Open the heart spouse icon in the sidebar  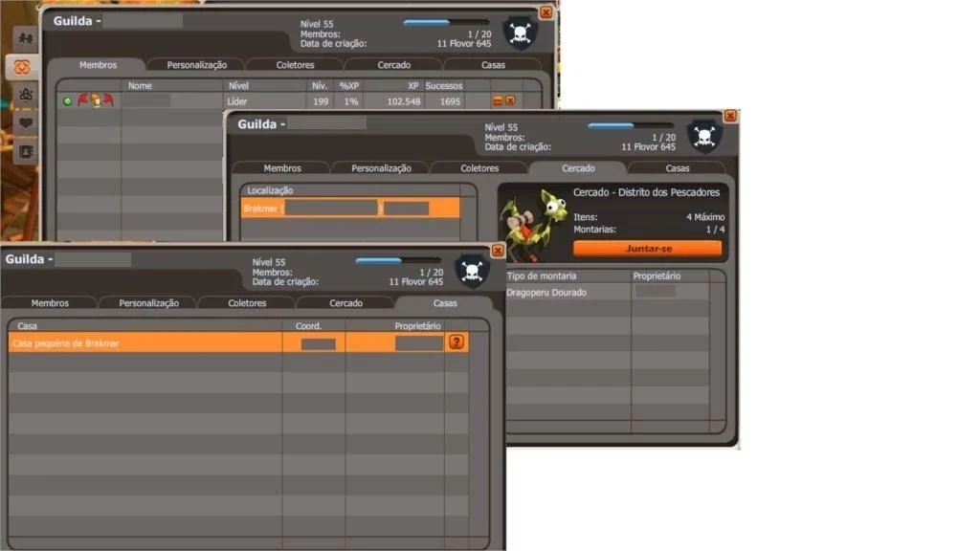coord(25,123)
